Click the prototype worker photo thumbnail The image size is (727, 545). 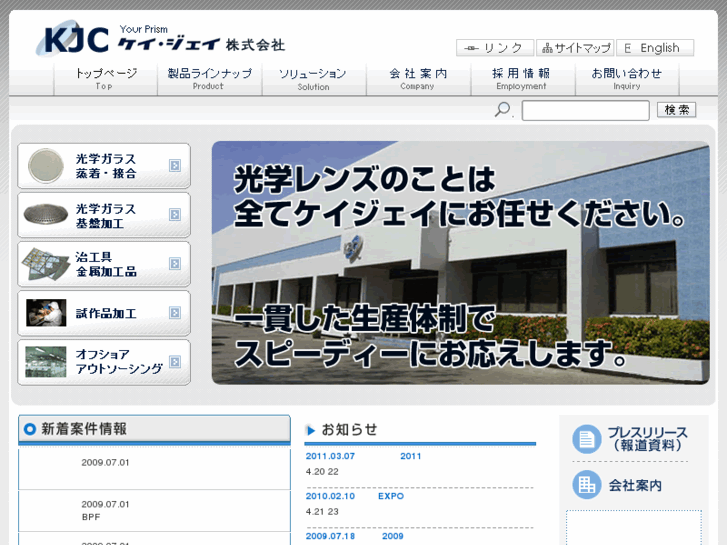coord(46,313)
